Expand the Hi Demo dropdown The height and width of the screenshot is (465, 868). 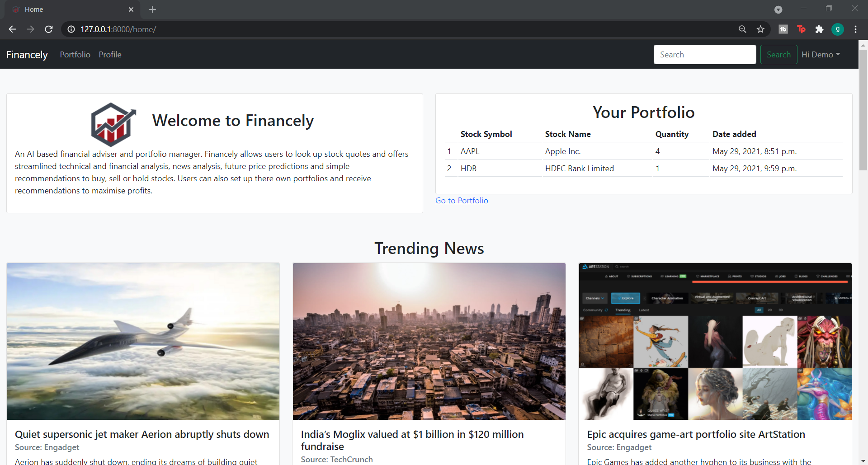[x=821, y=55]
